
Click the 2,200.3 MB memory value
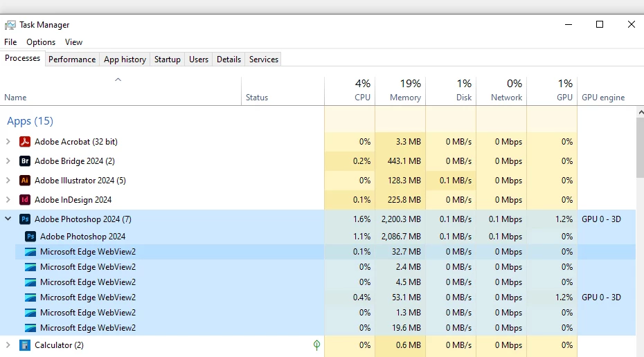pos(401,219)
